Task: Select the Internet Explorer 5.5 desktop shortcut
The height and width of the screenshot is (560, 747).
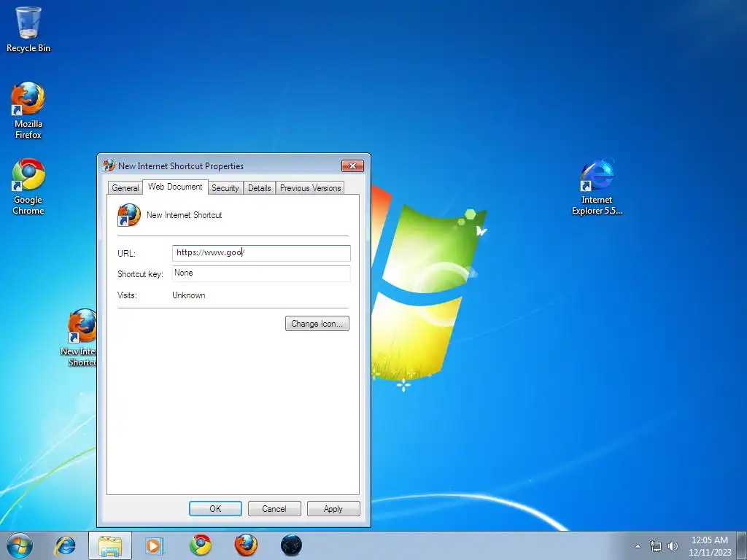Action: pyautogui.click(x=597, y=187)
